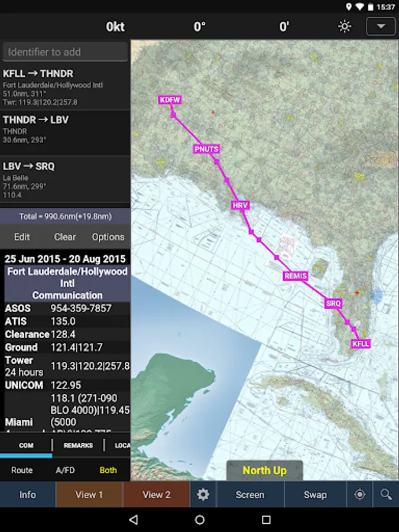Switch to View 2
This screenshot has height=532, width=399.
(x=157, y=494)
